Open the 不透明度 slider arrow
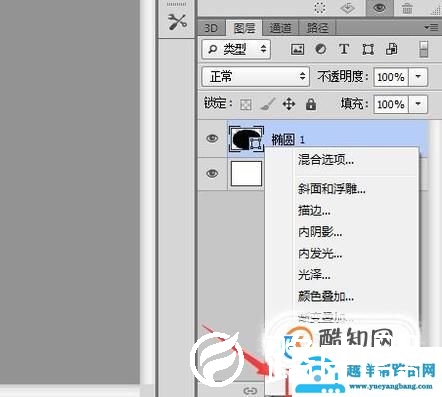The height and width of the screenshot is (397, 442). (x=418, y=77)
